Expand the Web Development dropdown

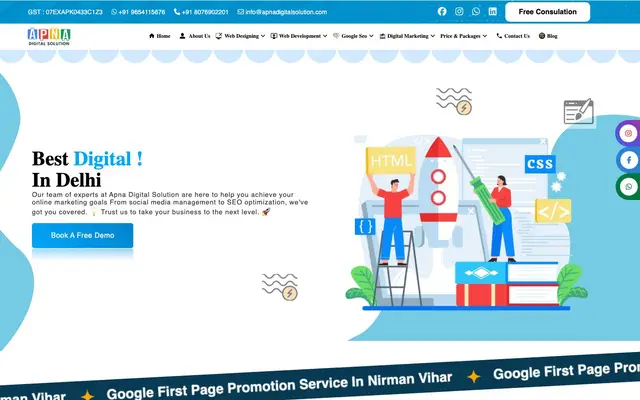coord(299,36)
